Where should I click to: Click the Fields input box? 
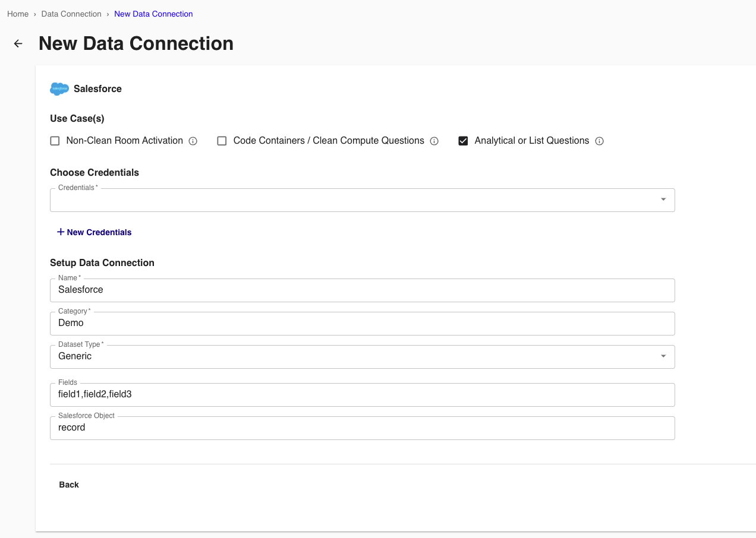click(x=363, y=395)
